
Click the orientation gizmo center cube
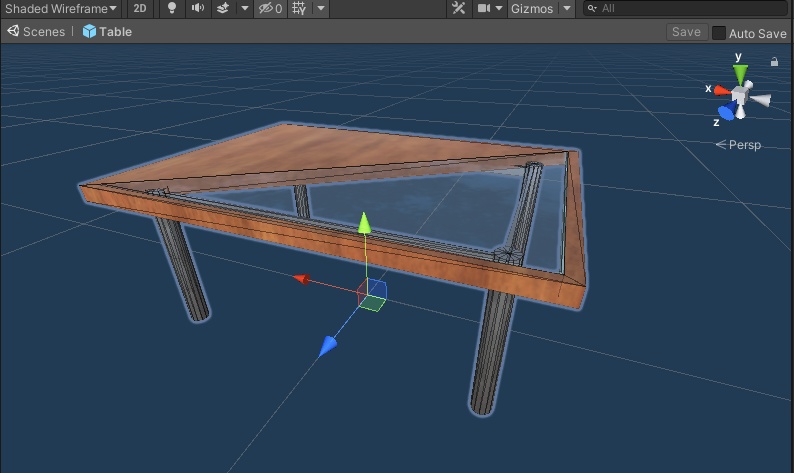point(741,95)
